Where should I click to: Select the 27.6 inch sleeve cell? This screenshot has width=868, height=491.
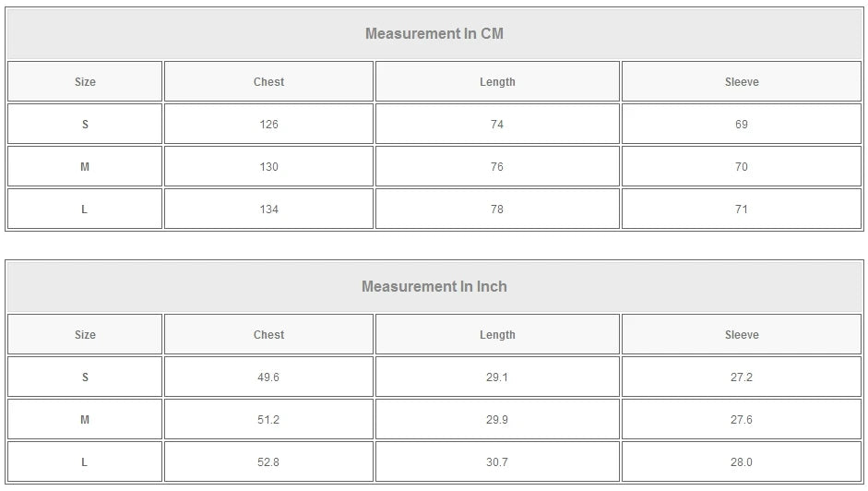point(742,420)
